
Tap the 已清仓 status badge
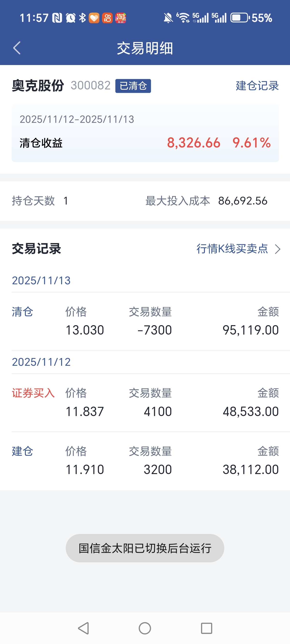tap(133, 86)
